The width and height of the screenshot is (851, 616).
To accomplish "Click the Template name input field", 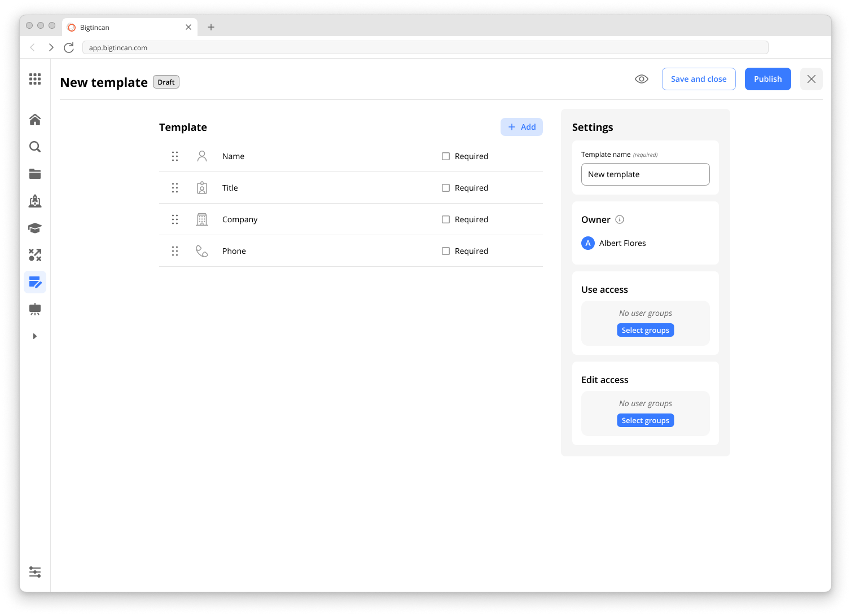I will [645, 174].
